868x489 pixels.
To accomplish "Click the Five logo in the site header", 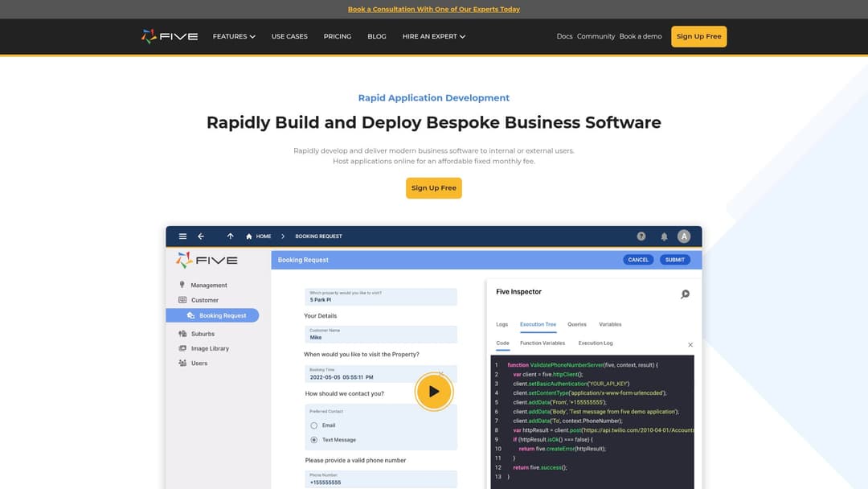I will coord(170,36).
